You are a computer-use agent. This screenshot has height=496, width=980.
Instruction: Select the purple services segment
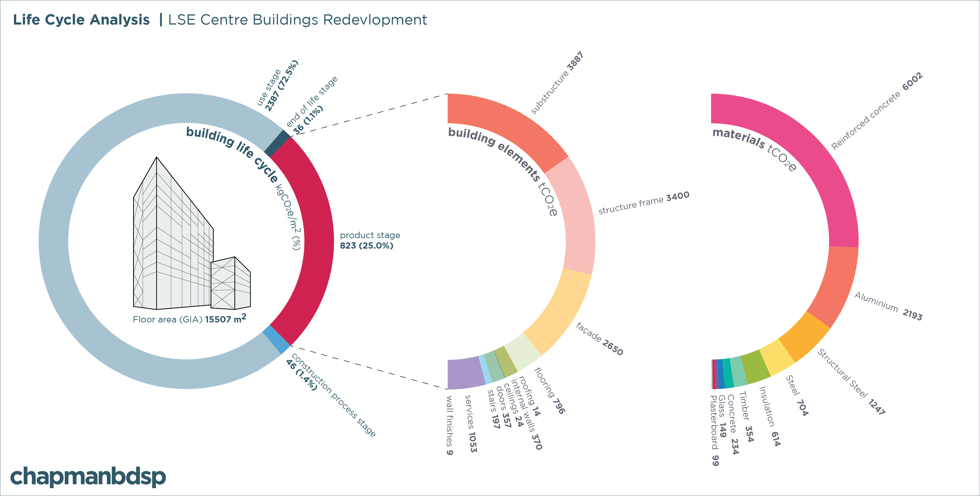(465, 373)
